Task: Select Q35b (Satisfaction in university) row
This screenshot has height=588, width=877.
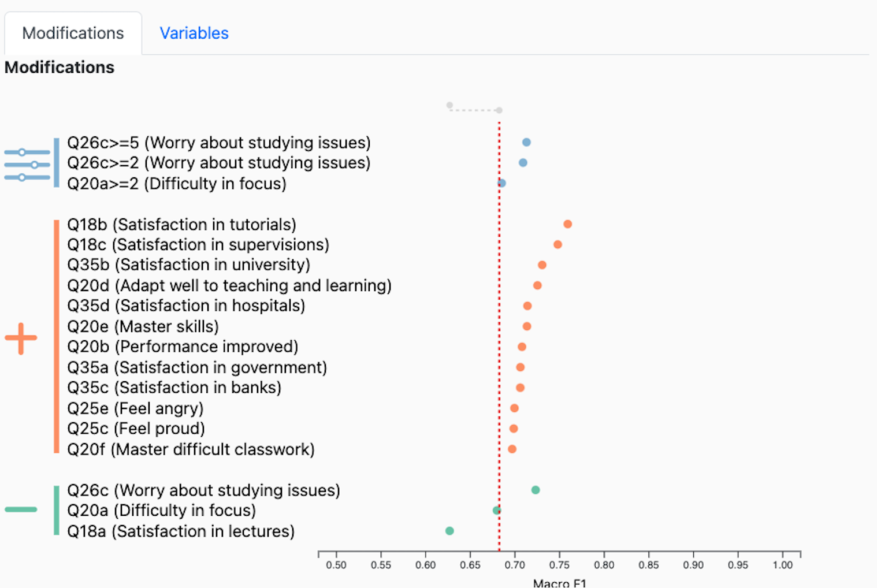Action: coord(188,265)
